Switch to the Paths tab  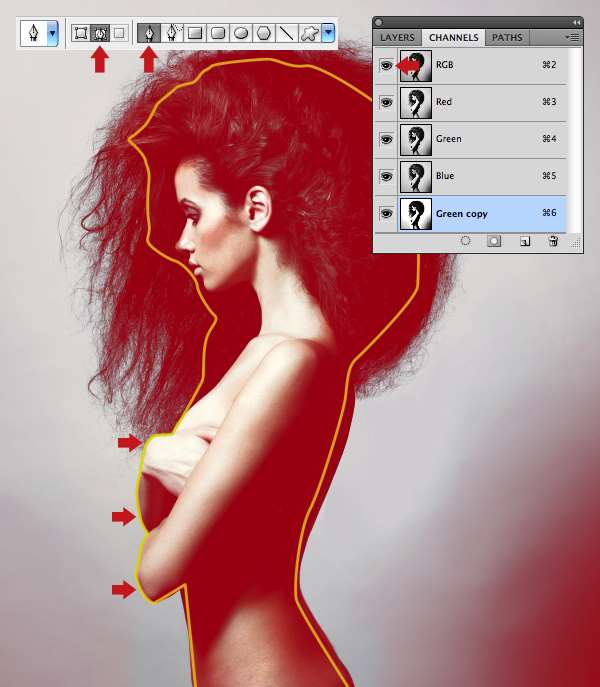tap(507, 38)
